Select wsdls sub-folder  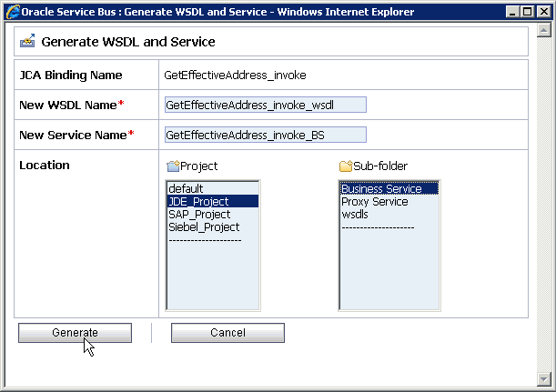(389, 214)
